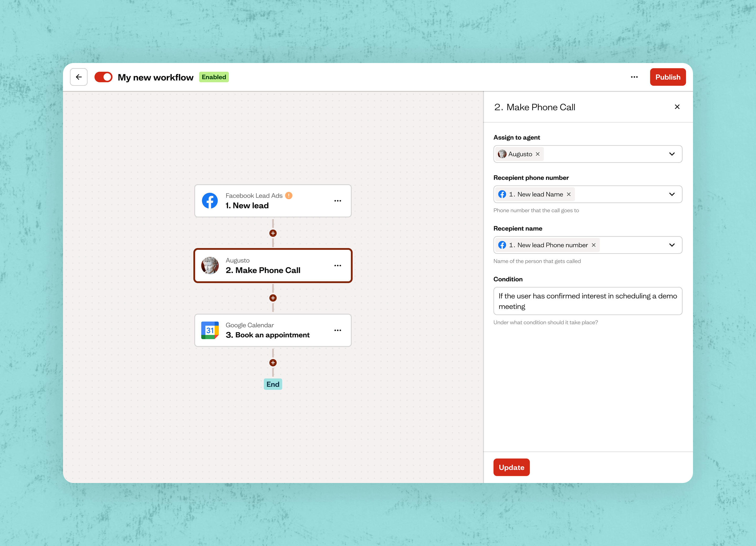Open options for the New lead step
The image size is (756, 546).
(x=337, y=201)
